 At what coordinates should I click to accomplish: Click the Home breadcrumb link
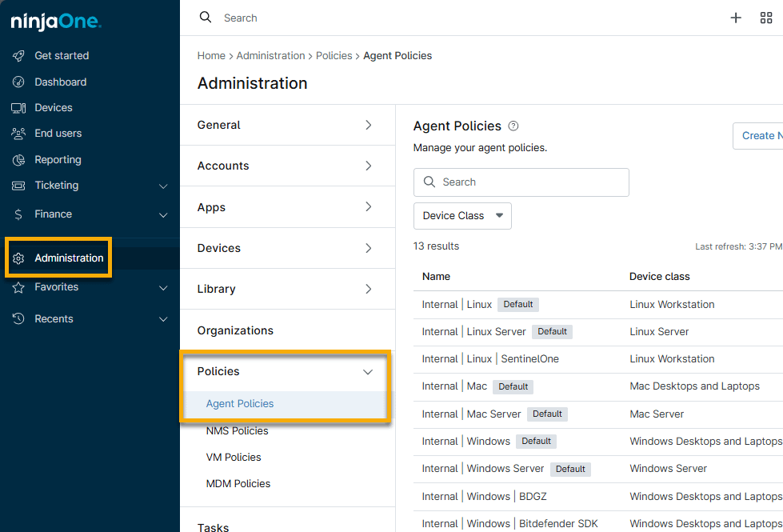coord(211,55)
